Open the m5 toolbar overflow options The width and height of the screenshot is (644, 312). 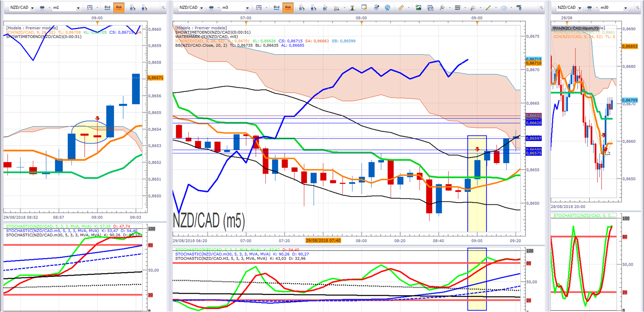(541, 8)
